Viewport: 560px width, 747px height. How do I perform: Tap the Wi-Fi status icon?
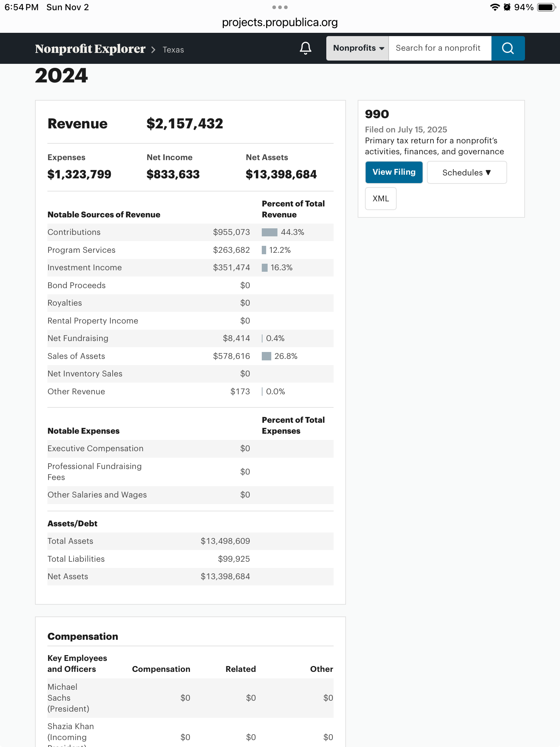coord(494,7)
